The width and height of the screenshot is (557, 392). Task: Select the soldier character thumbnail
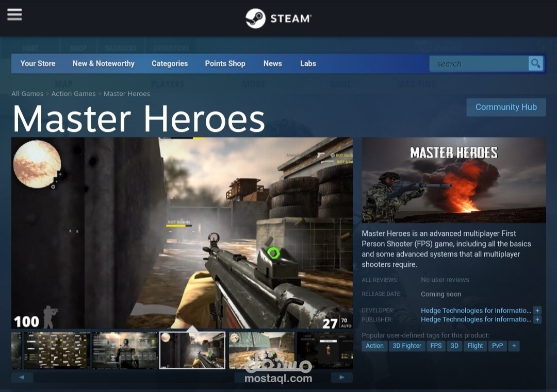[125, 350]
